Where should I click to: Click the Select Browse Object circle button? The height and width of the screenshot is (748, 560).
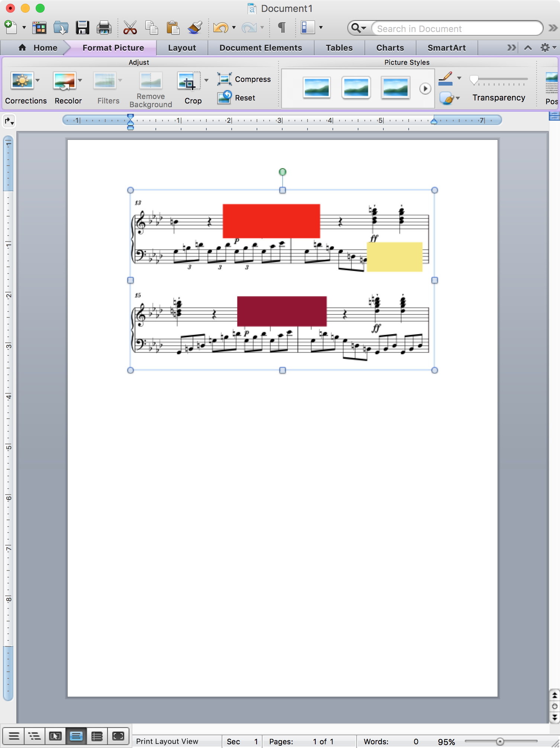tap(554, 706)
